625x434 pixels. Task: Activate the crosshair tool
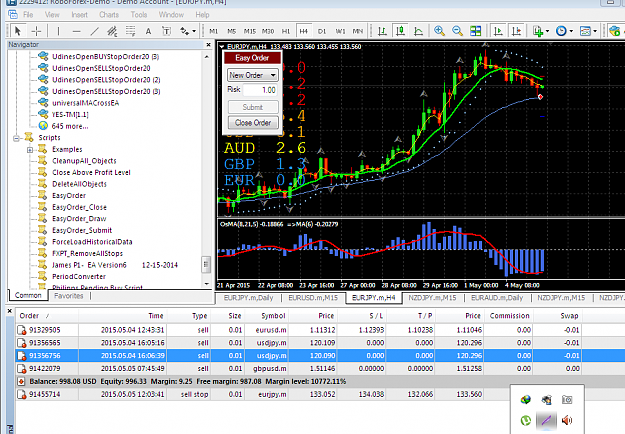tap(36, 31)
